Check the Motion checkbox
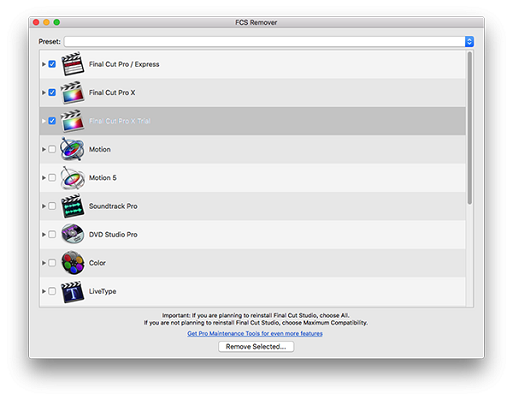Screen dimensions: 513x400 (52, 149)
